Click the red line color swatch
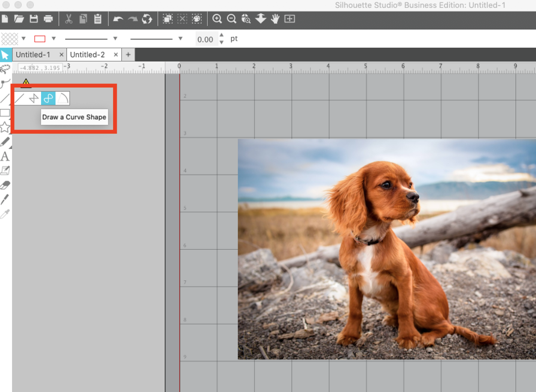This screenshot has height=392, width=536. click(x=40, y=38)
